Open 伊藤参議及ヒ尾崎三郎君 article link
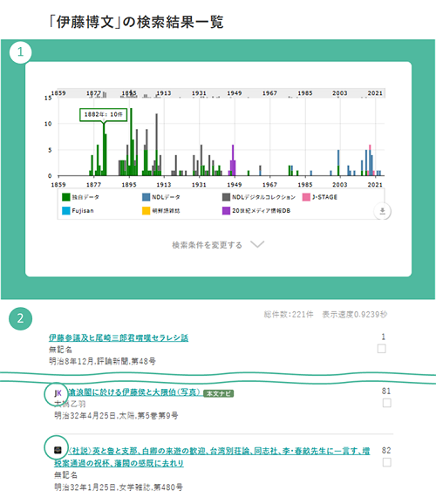 (119, 337)
